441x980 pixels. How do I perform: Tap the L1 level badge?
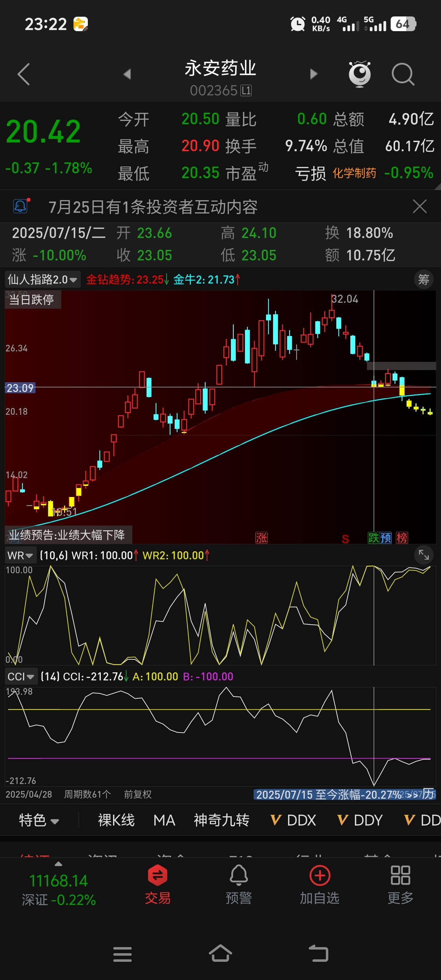pyautogui.click(x=246, y=91)
